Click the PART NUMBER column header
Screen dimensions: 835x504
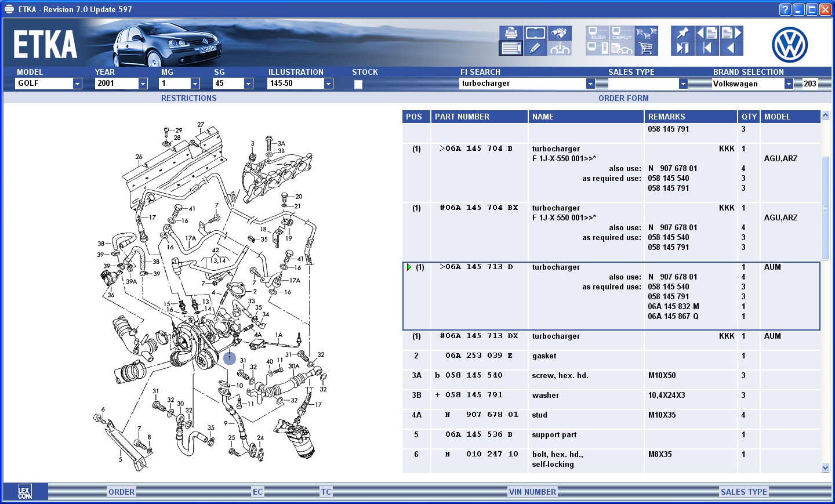(479, 117)
